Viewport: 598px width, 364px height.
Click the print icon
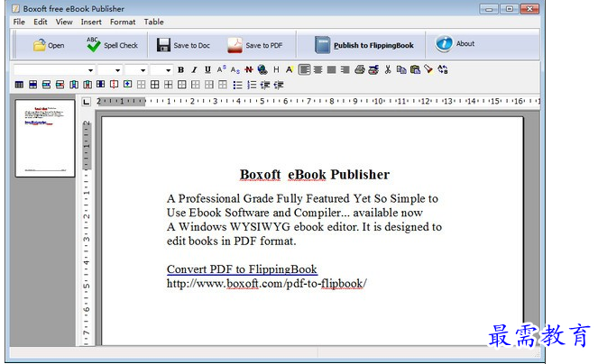coord(360,69)
